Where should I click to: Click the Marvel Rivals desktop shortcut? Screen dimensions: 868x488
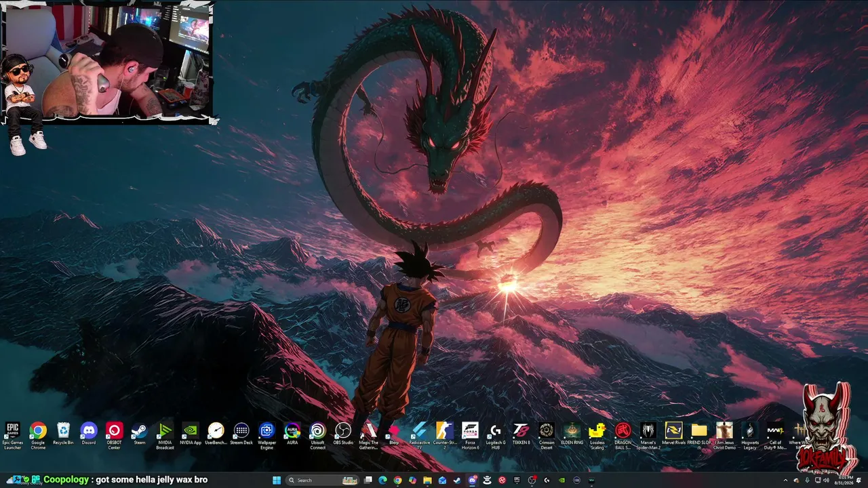tap(673, 434)
